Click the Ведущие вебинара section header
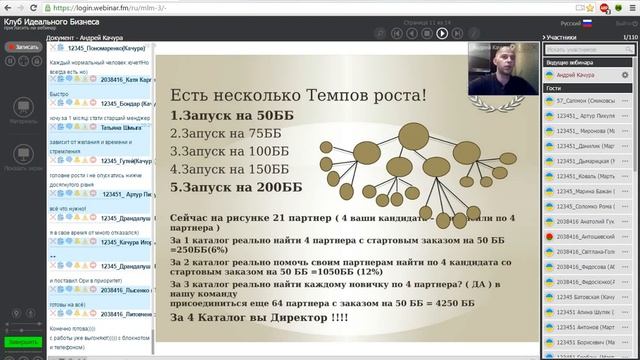Screen dimensions: 640x360 coord(588,62)
